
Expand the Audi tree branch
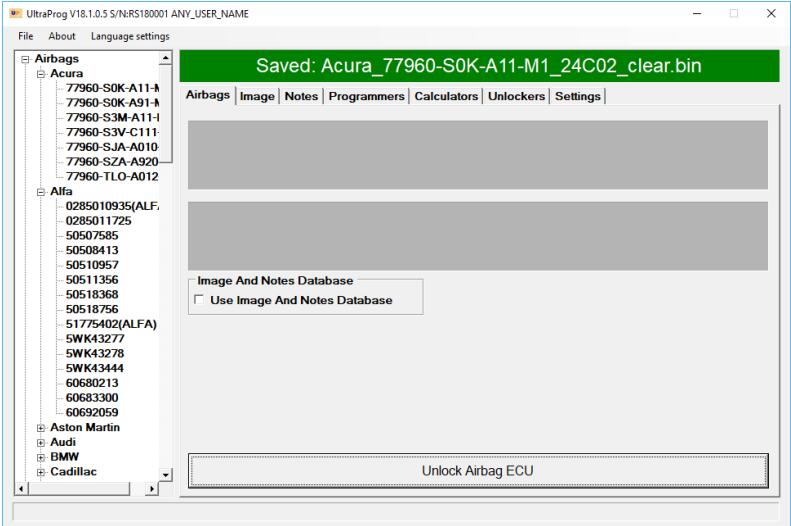point(41,443)
